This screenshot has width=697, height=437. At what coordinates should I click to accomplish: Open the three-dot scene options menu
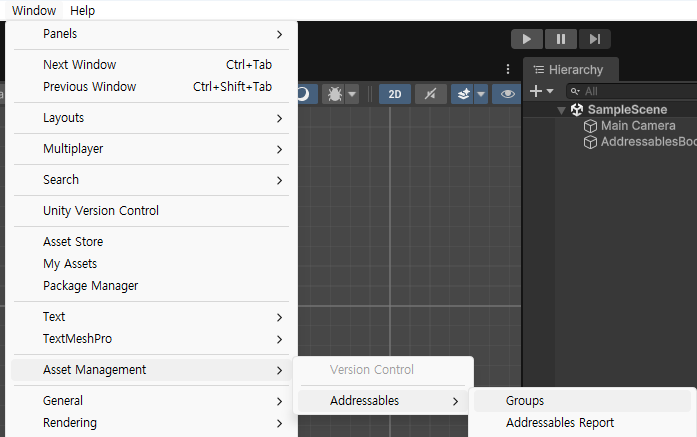click(x=508, y=69)
